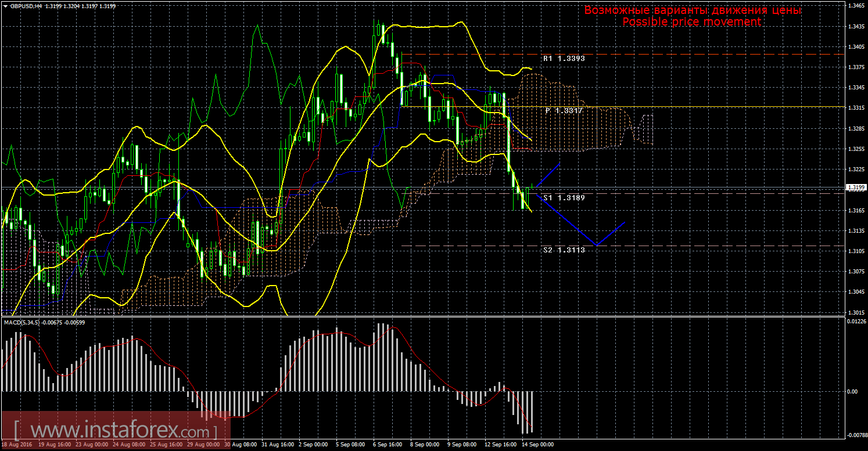Click the '2 Sep 00:00' time label
Image resolution: width=868 pixels, height=451 pixels.
click(x=314, y=445)
